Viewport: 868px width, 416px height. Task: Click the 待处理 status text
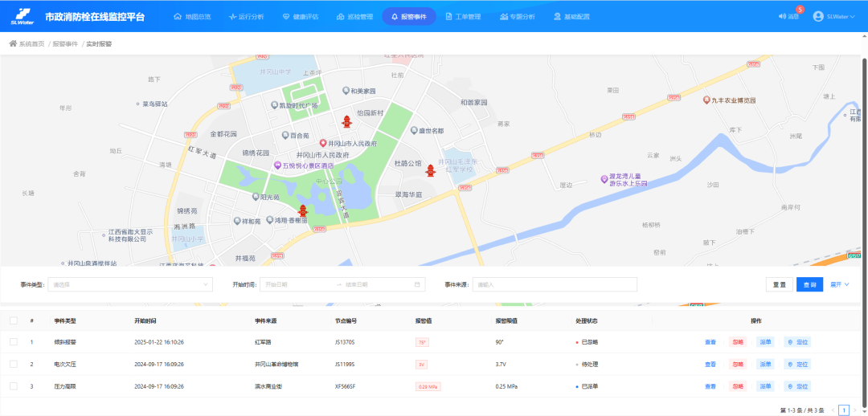click(590, 364)
